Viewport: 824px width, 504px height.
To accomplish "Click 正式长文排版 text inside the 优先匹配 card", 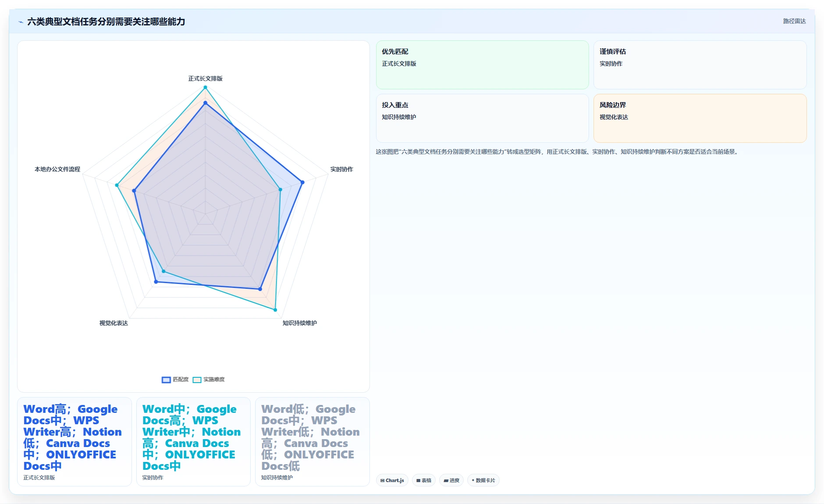I will (x=399, y=64).
